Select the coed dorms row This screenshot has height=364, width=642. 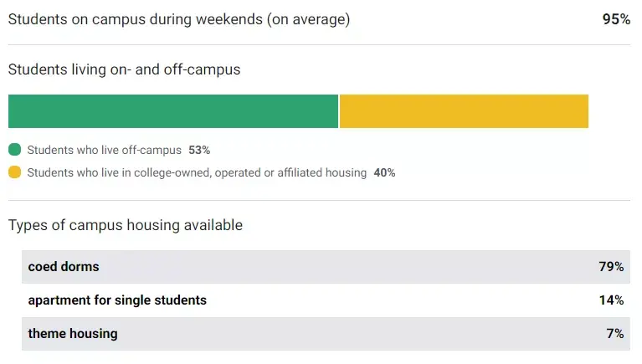tap(326, 267)
